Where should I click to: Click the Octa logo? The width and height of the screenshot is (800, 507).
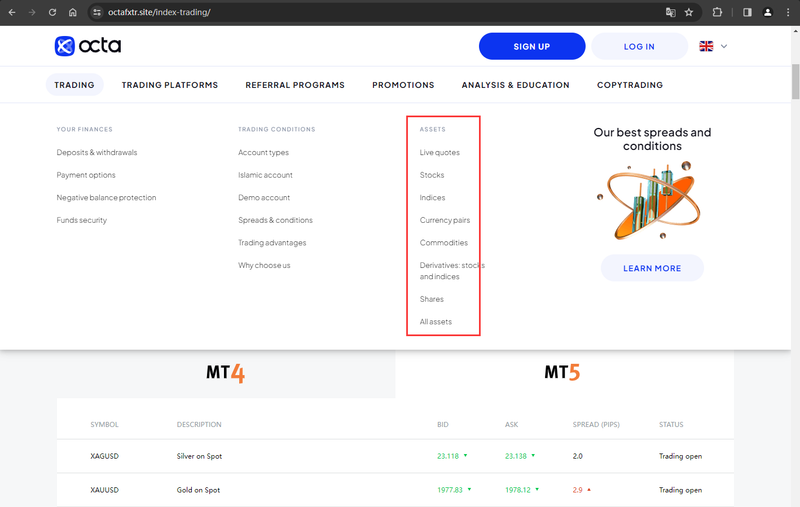coord(88,46)
